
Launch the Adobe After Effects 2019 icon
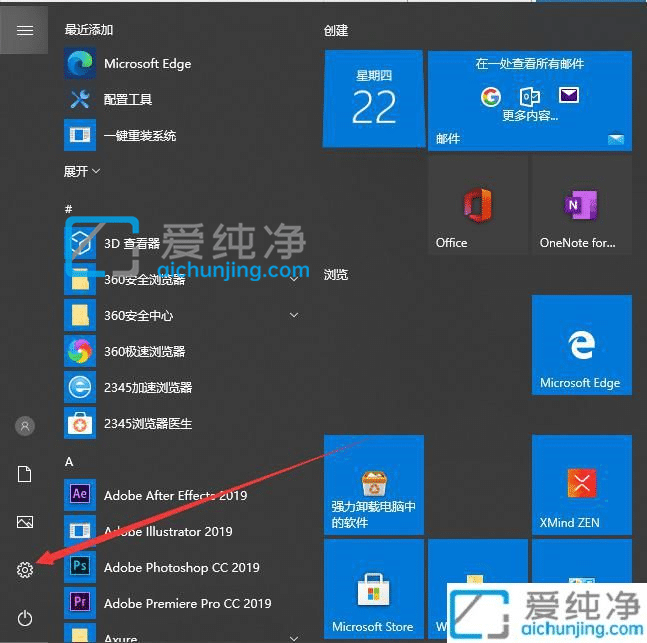[80, 495]
